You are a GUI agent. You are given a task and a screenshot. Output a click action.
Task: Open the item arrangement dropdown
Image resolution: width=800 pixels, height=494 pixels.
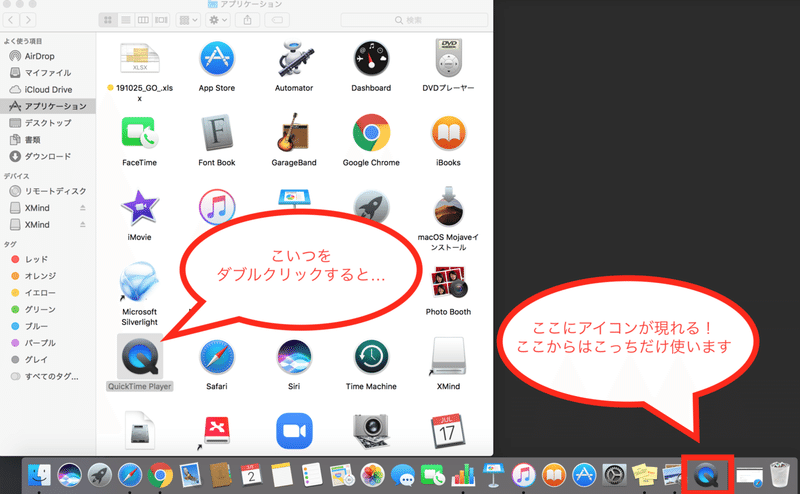(x=188, y=20)
